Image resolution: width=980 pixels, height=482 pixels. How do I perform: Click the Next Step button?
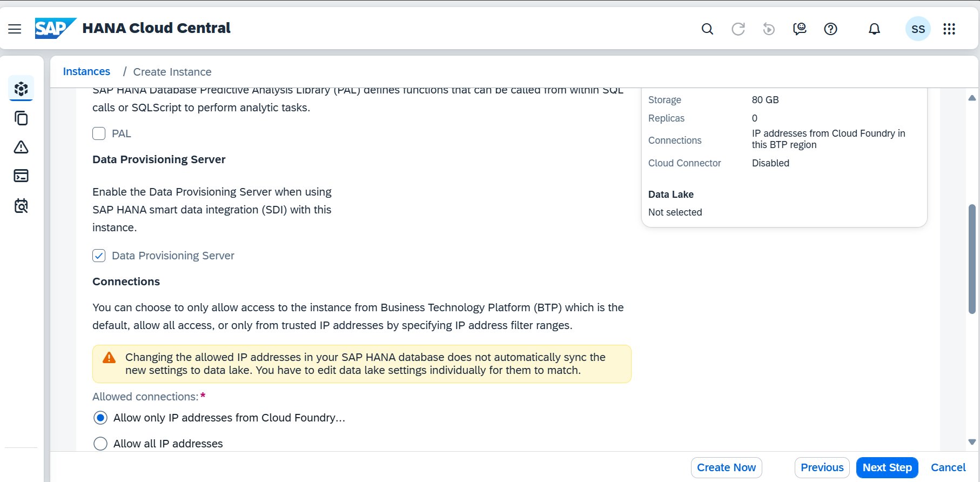click(887, 467)
